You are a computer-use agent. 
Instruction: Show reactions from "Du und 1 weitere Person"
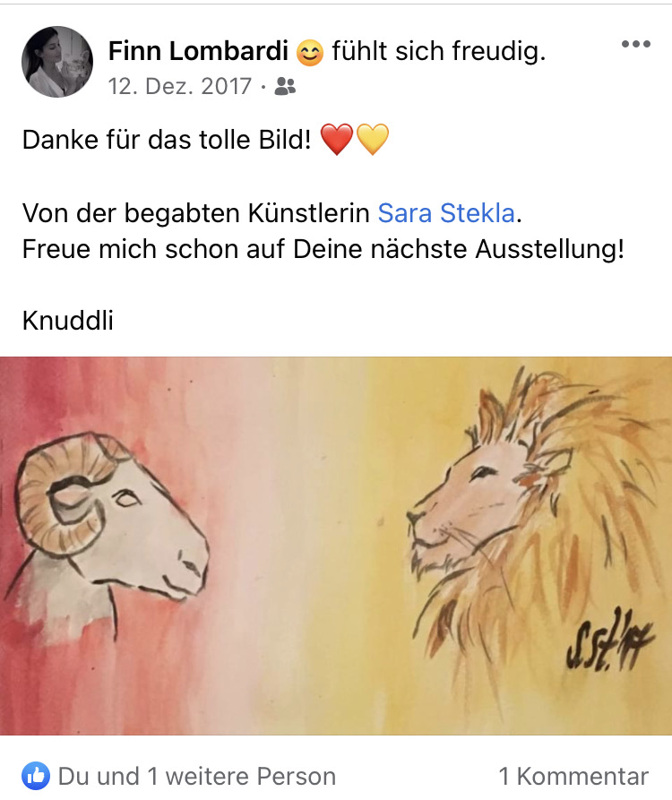(197, 777)
